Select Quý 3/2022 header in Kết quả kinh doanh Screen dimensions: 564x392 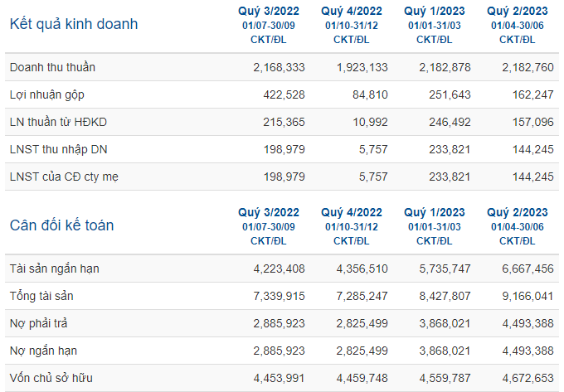[x=269, y=11]
